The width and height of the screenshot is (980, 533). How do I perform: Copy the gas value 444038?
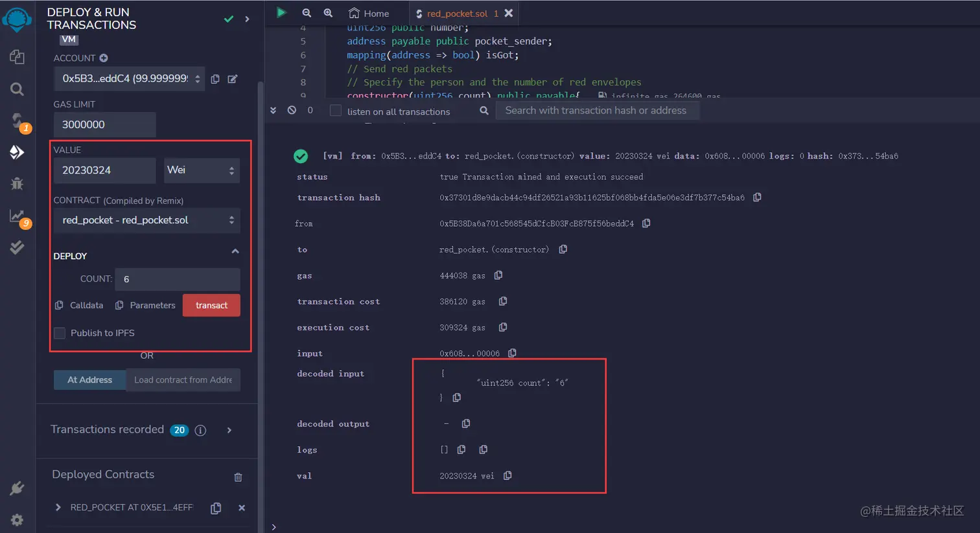point(498,275)
